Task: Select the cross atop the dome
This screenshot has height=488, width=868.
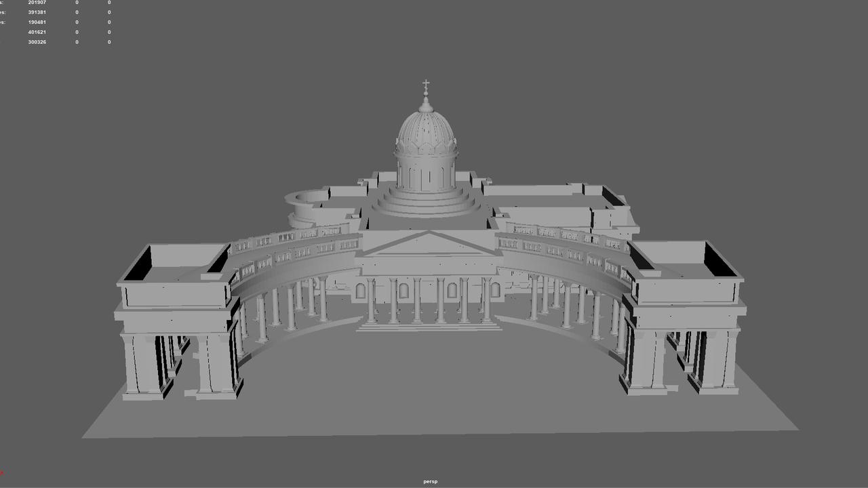Action: click(426, 85)
